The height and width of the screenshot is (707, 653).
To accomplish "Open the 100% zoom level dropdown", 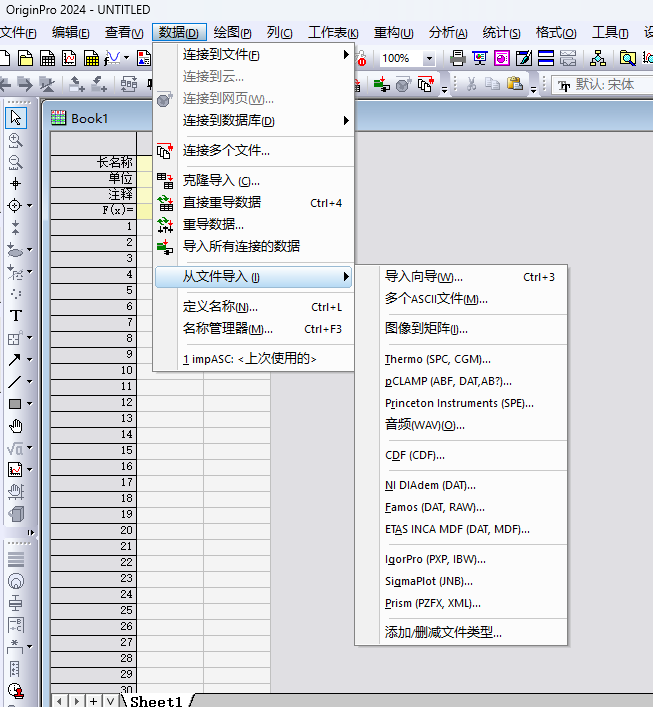I will click(429, 58).
